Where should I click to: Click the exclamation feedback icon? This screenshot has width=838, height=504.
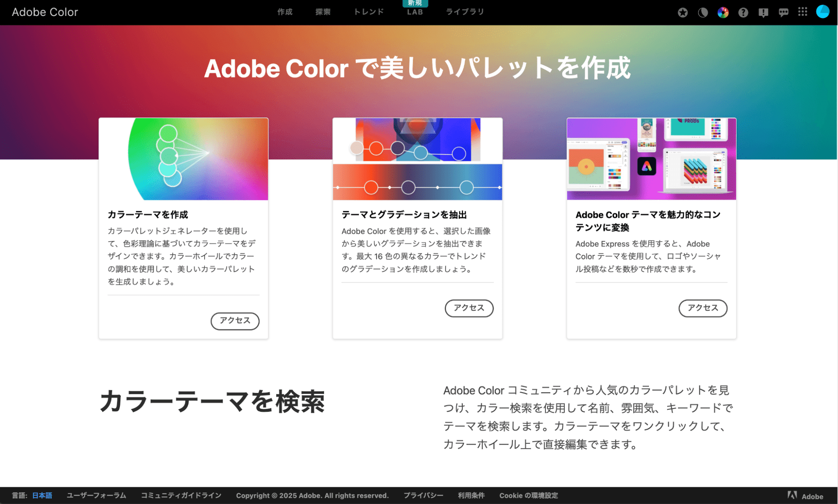point(763,13)
